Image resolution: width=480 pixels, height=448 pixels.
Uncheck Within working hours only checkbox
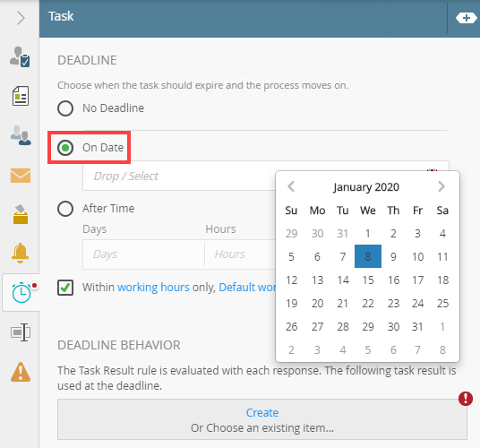pos(65,288)
